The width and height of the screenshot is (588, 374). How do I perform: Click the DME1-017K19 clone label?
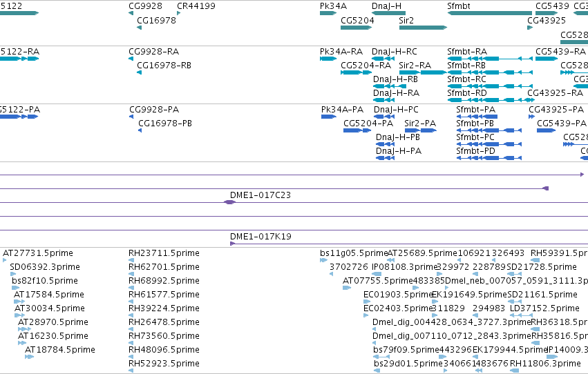[260, 237]
